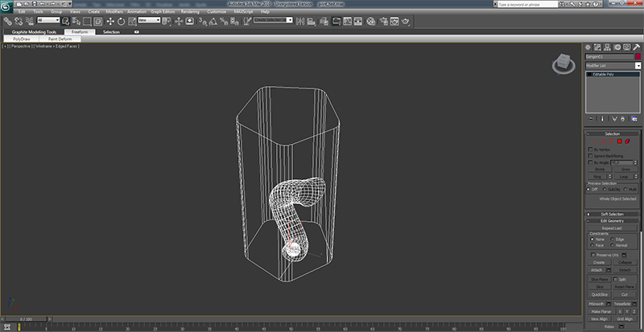
Task: Select Edge sub-object level icon
Action: [x=605, y=141]
